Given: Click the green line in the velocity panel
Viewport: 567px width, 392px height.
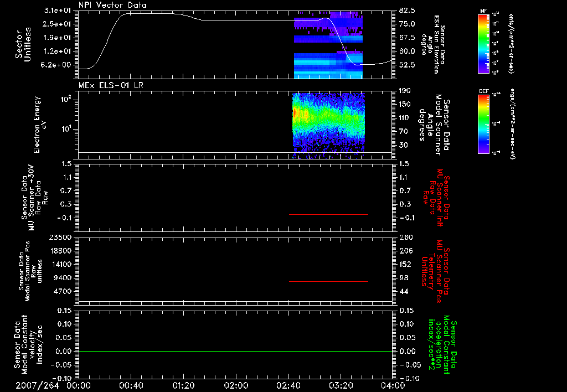Looking at the screenshot, I should coord(235,351).
